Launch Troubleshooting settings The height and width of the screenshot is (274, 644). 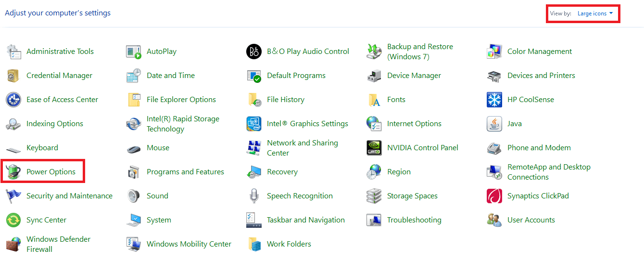pyautogui.click(x=414, y=220)
